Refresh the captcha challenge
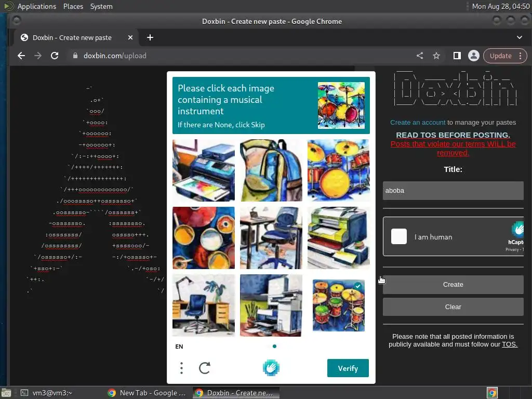 205,368
